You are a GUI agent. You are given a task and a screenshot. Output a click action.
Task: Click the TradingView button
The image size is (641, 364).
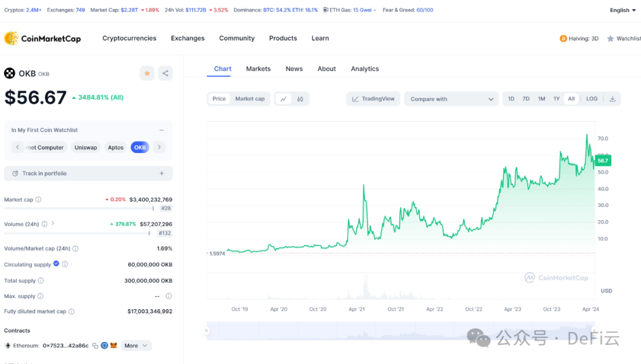(373, 99)
